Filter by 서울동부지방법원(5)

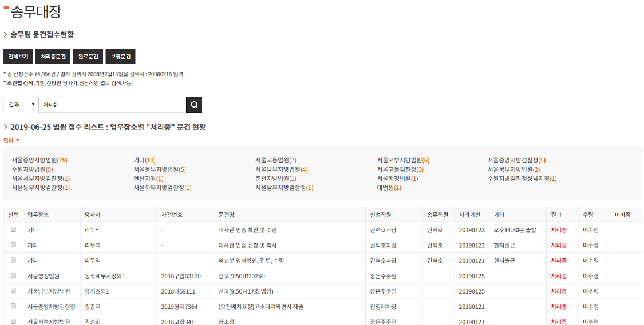click(160, 169)
